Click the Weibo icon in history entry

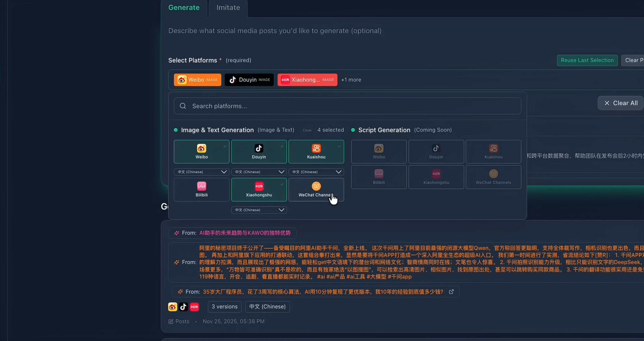pos(172,307)
